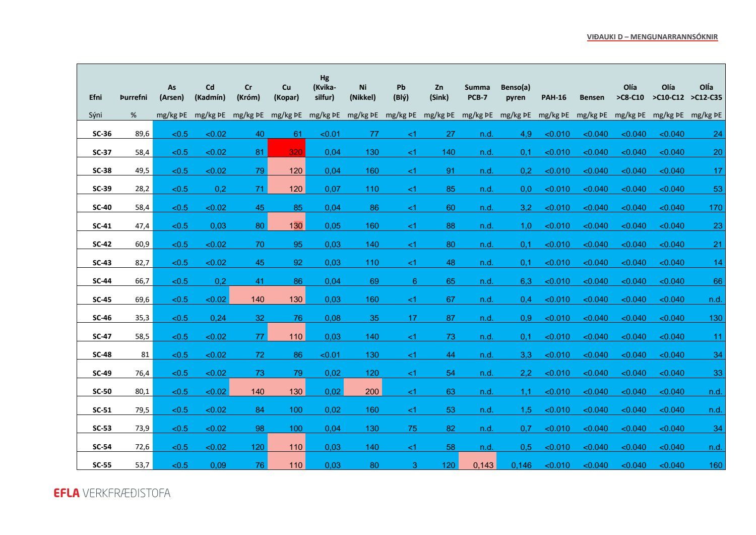Click the Olía >C8-C10 column header

(x=630, y=92)
